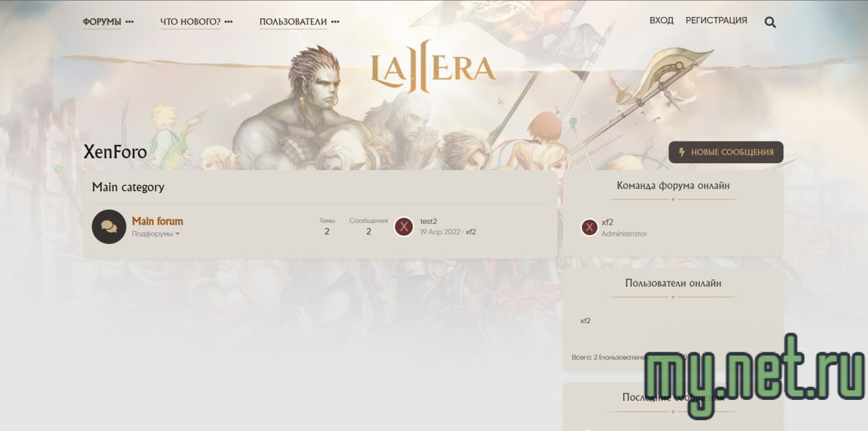Expand the Что нового? three-dot submenu
The height and width of the screenshot is (431, 868).
tap(229, 22)
